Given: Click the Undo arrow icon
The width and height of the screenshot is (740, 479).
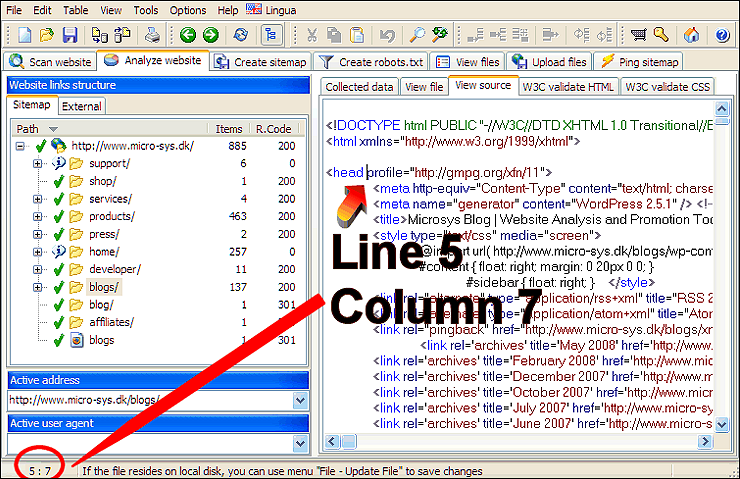Looking at the screenshot, I should (x=387, y=35).
